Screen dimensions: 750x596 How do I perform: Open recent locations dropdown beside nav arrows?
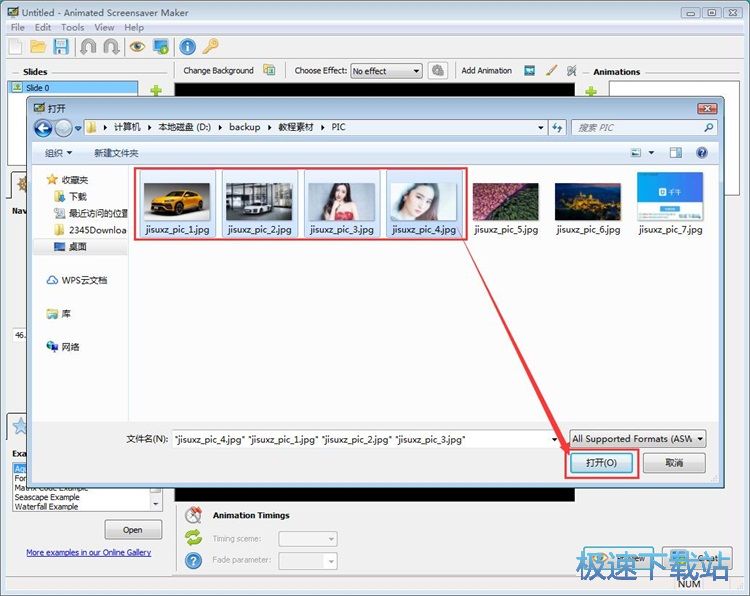(78, 128)
